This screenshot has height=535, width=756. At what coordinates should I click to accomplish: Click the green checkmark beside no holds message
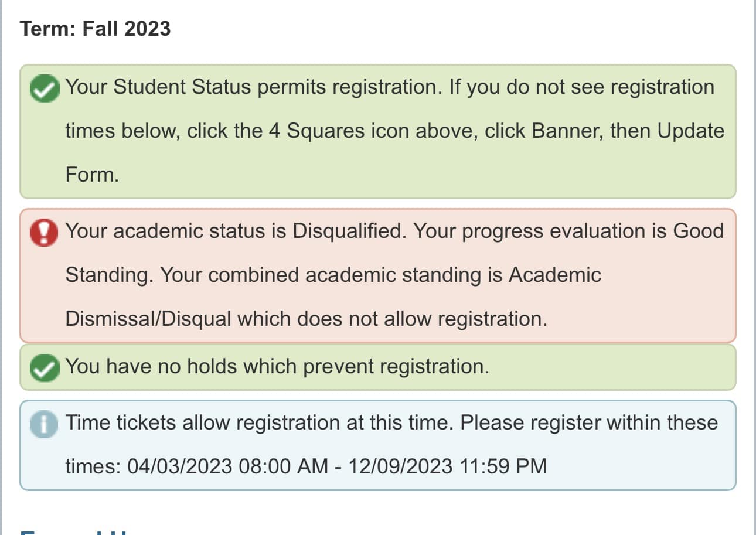click(x=45, y=367)
